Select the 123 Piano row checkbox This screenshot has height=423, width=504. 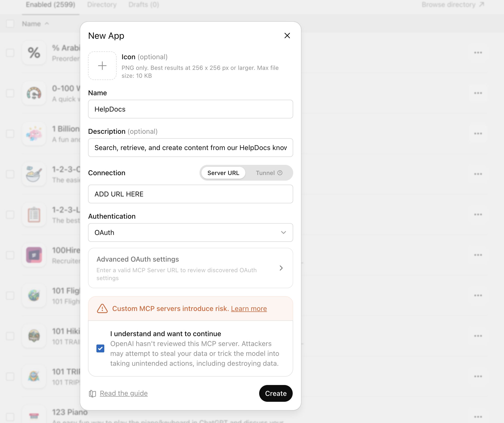click(10, 417)
